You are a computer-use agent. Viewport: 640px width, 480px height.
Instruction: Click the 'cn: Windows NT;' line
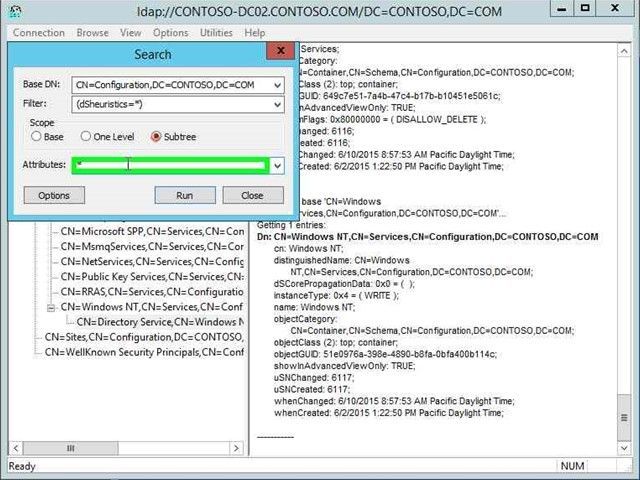click(x=309, y=249)
